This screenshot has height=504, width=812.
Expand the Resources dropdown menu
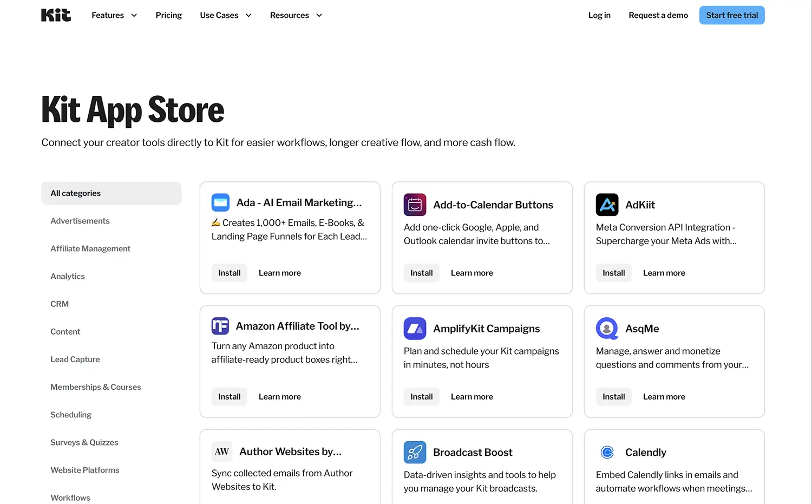tap(296, 15)
